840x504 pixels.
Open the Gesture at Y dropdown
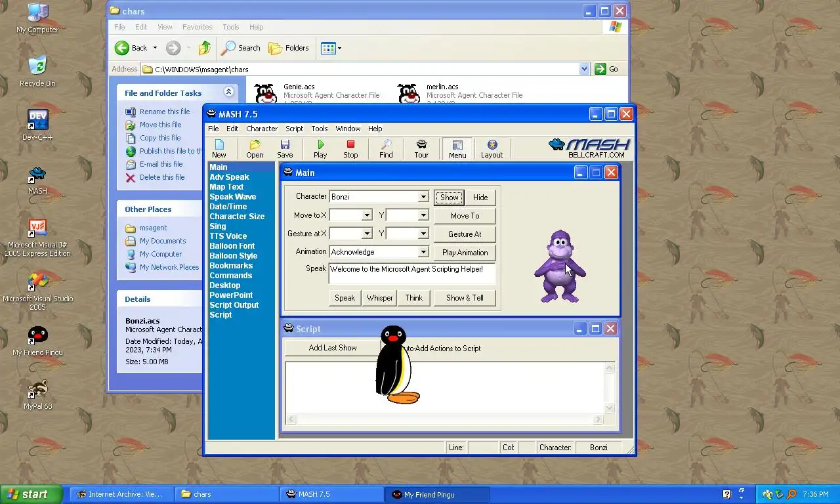point(423,234)
